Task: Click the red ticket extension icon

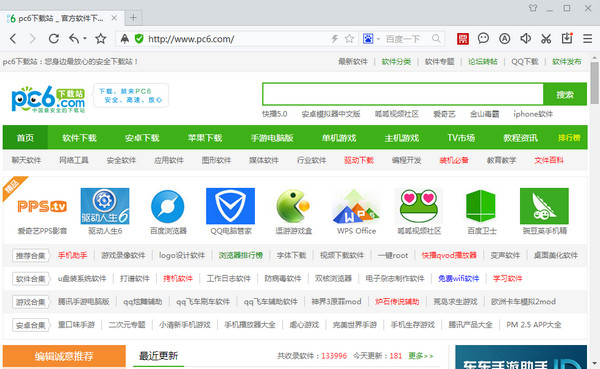Action: point(463,39)
